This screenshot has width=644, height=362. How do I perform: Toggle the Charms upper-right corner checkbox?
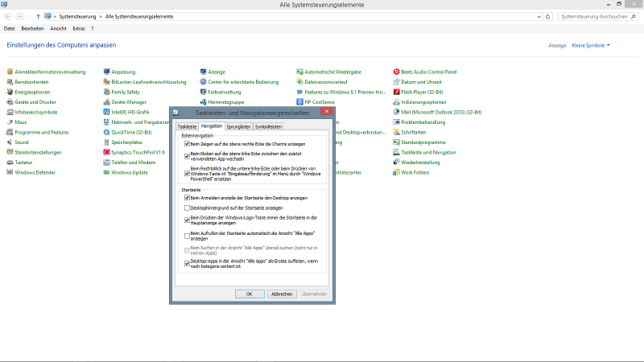click(x=187, y=142)
